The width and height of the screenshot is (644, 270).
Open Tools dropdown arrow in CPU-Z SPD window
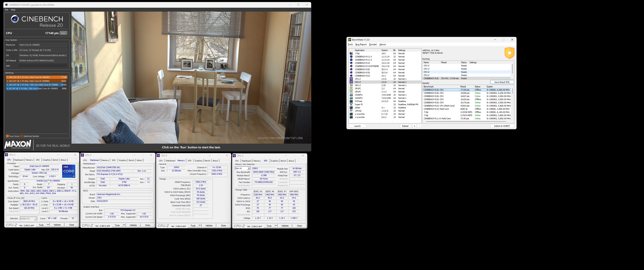276,226
